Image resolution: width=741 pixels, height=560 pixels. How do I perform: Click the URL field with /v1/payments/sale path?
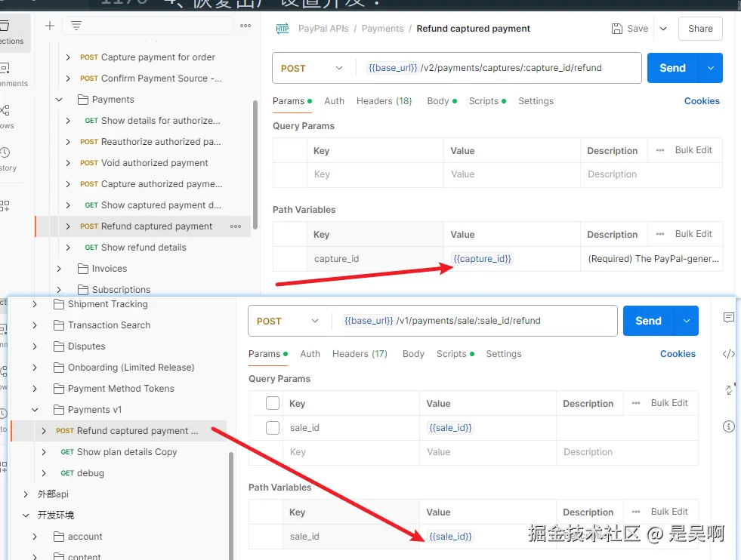(476, 321)
